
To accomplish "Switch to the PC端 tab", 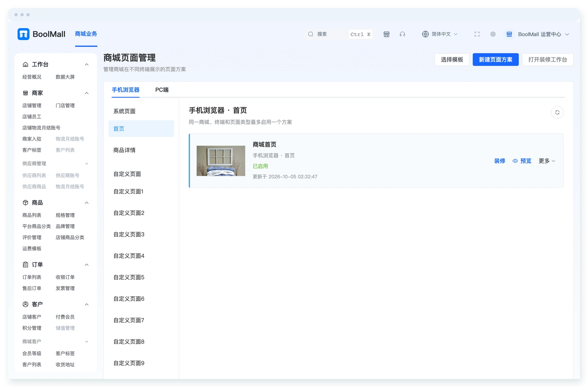I will 162,90.
